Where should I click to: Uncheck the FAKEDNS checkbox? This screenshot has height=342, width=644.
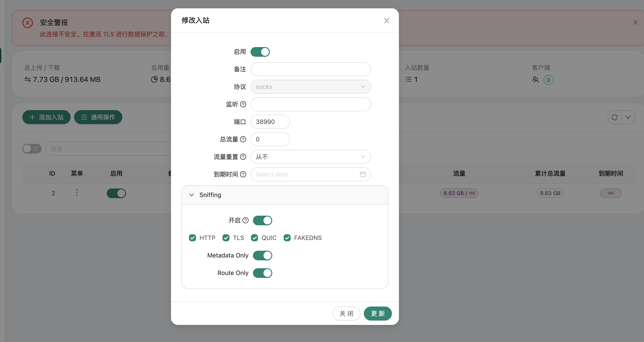(287, 238)
